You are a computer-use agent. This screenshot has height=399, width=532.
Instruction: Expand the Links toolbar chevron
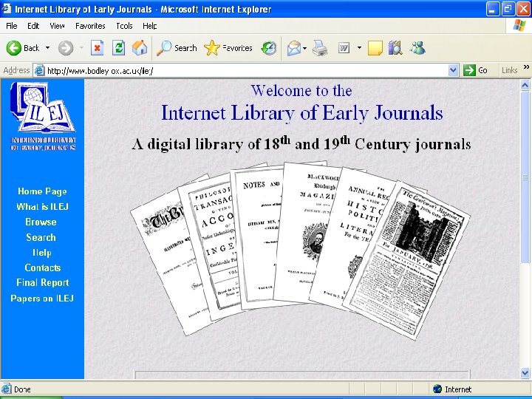pos(526,66)
